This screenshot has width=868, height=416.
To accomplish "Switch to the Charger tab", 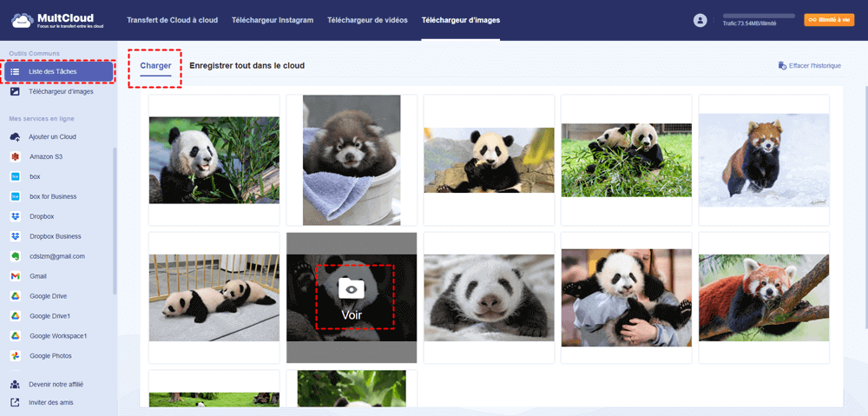I will pyautogui.click(x=155, y=65).
